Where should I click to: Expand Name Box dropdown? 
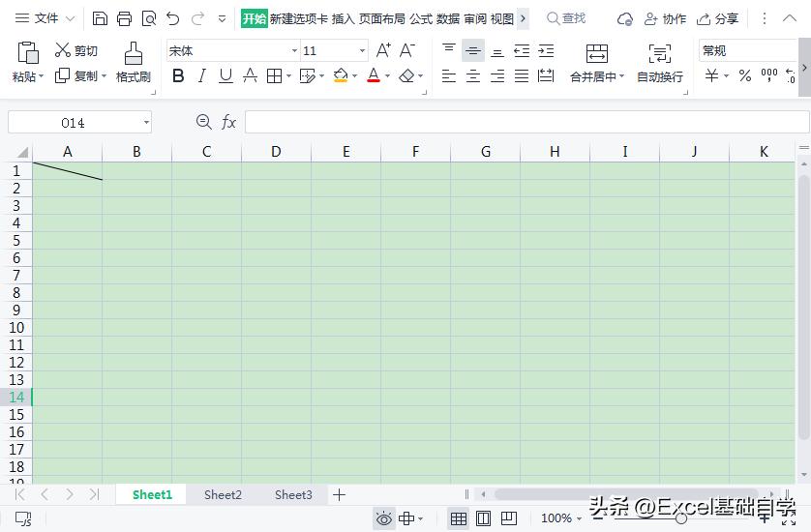click(x=146, y=123)
